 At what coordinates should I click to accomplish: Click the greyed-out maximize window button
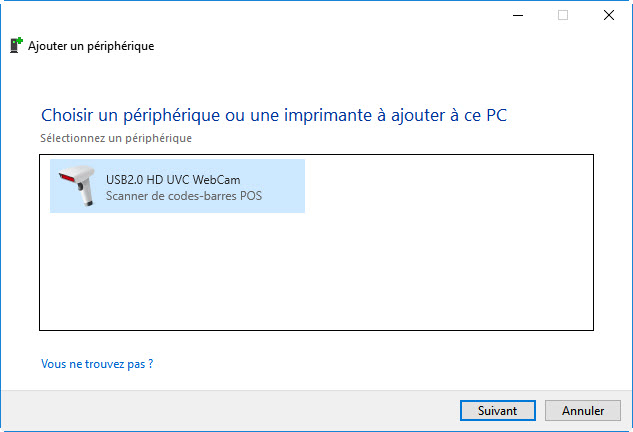coord(563,15)
